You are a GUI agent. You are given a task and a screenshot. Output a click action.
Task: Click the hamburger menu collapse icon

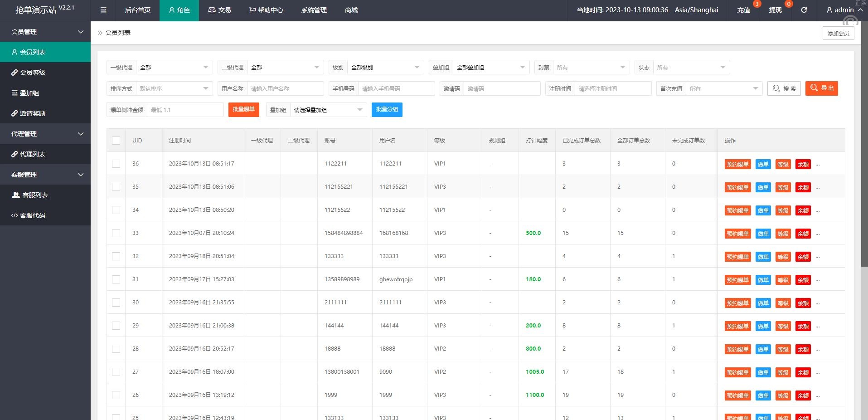(103, 10)
